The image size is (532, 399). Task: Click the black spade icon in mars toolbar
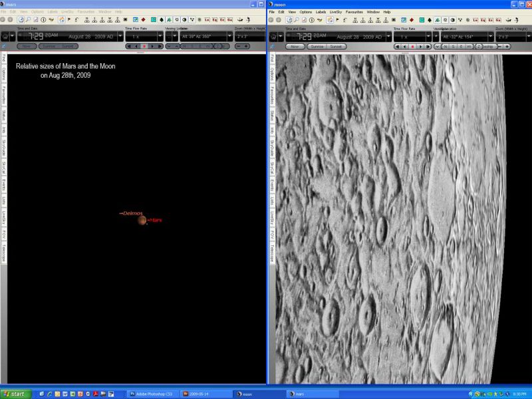point(161,20)
